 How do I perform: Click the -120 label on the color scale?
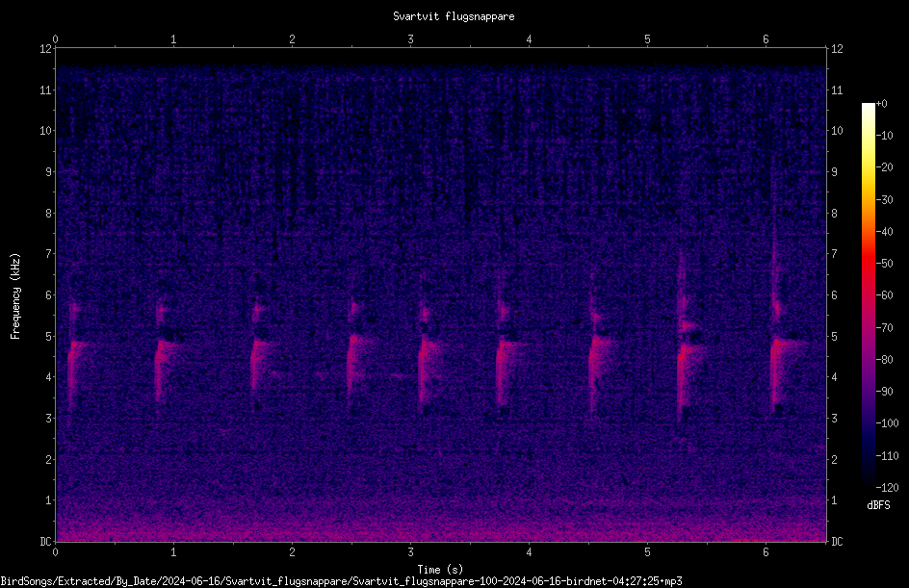[887, 487]
